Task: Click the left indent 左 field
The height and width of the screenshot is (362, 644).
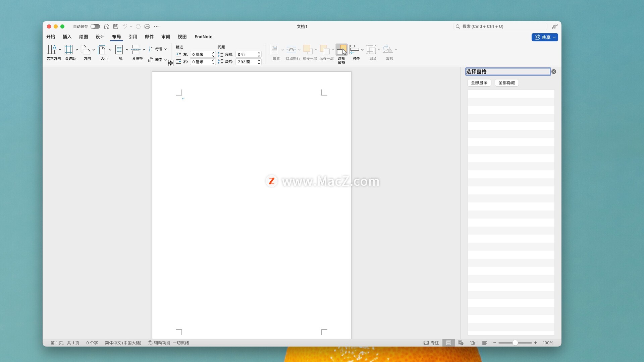Action: [201, 54]
